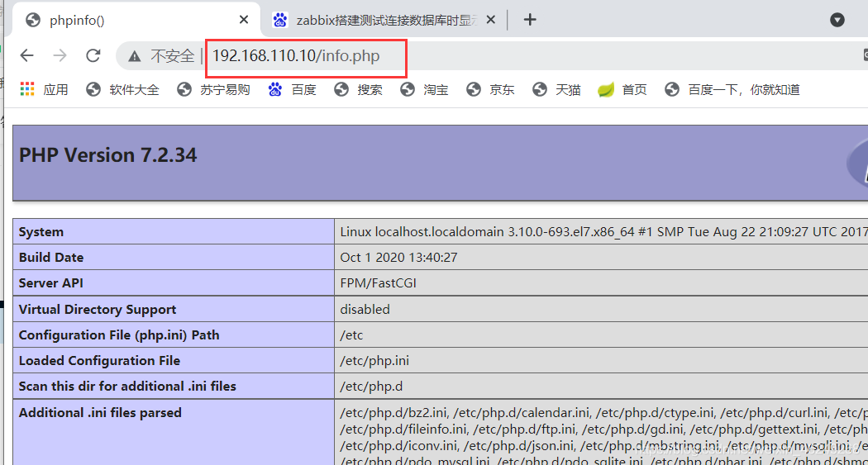Viewport: 868px width, 465px height.
Task: Open the 百度一下，你就知道 bookmark
Action: (732, 89)
